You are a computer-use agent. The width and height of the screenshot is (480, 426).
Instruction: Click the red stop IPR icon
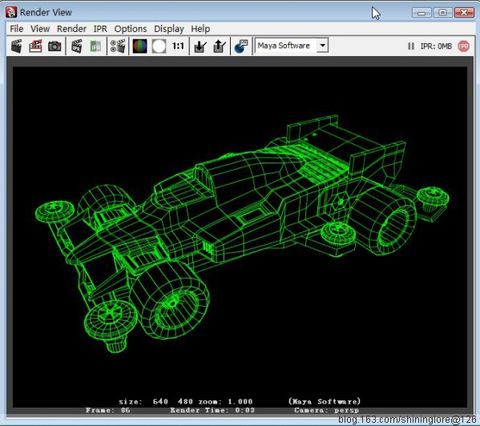pyautogui.click(x=464, y=46)
